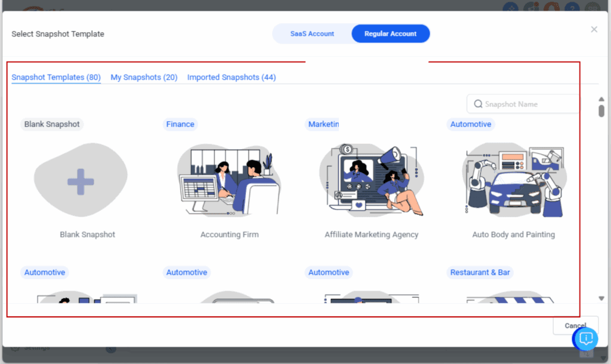
Task: Click the 'Blank Snapshot' caption under thumbnail
Action: click(x=87, y=235)
